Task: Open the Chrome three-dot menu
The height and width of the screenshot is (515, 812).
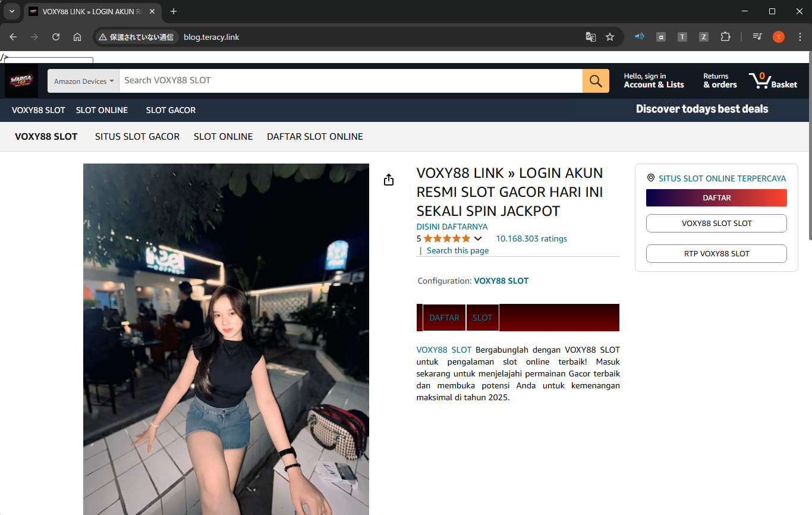Action: pyautogui.click(x=800, y=37)
